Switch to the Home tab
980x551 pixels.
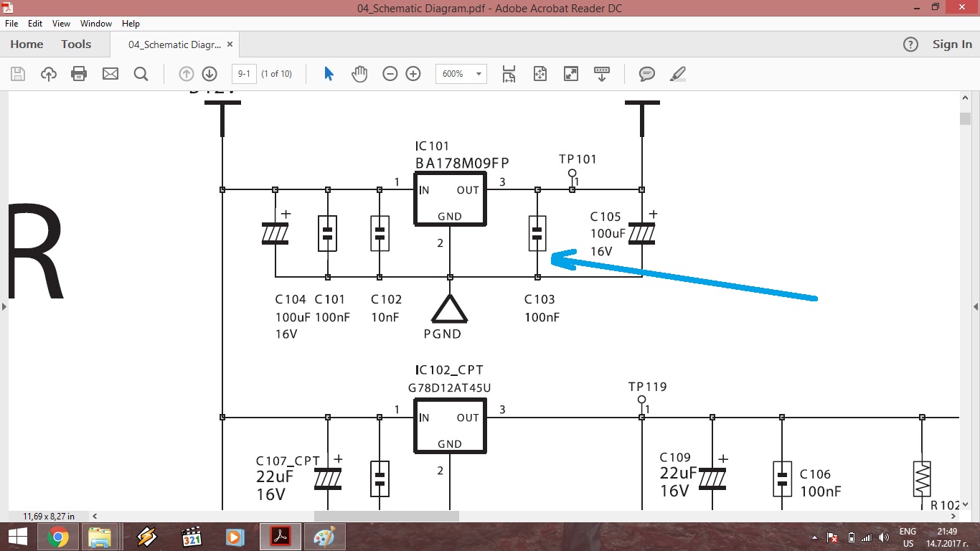click(27, 44)
